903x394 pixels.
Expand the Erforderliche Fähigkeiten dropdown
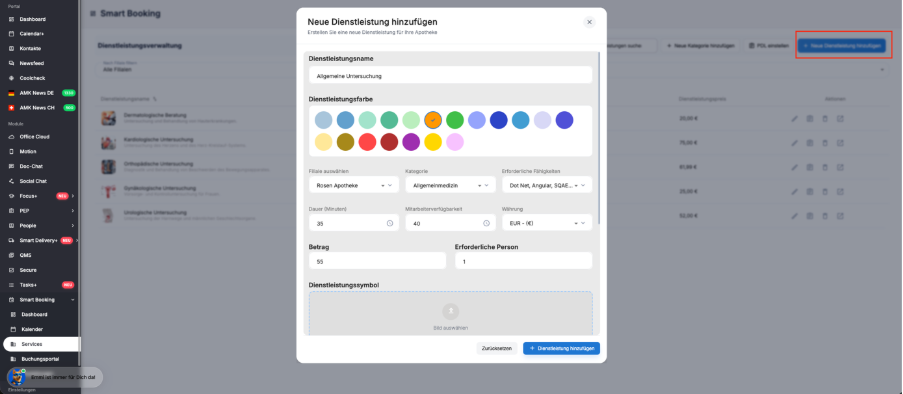pos(547,185)
